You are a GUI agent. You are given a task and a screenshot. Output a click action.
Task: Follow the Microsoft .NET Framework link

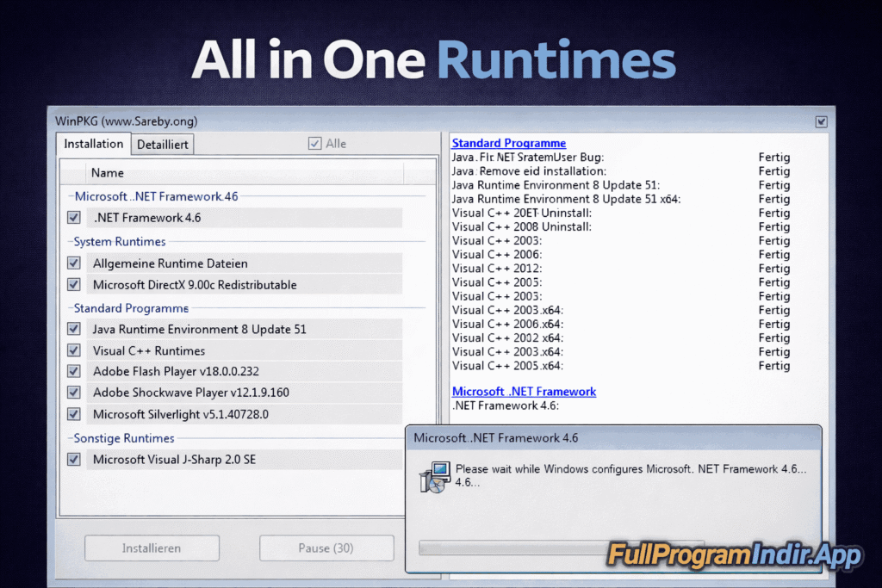(524, 391)
